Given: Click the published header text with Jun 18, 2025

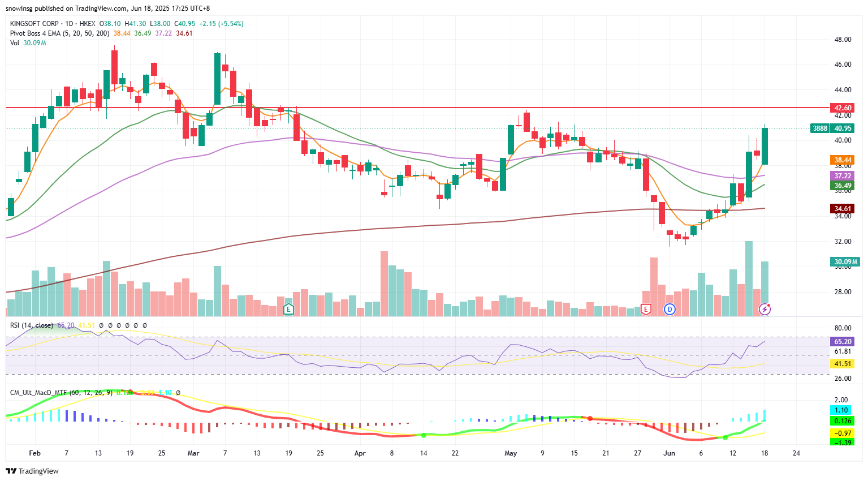Looking at the screenshot, I should coord(107,8).
